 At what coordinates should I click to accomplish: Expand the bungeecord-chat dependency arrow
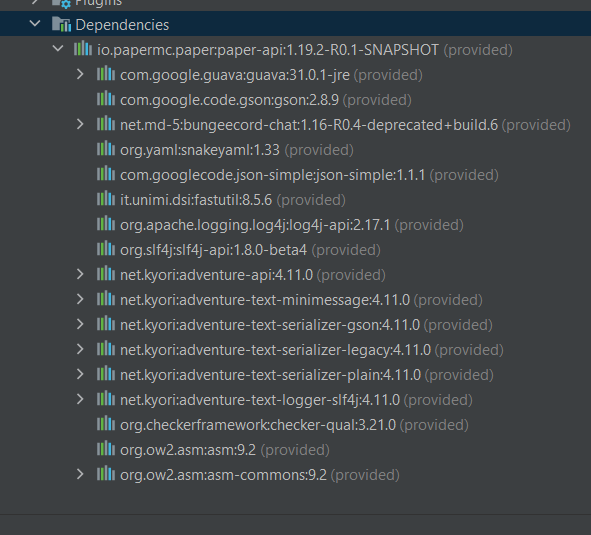(80, 124)
